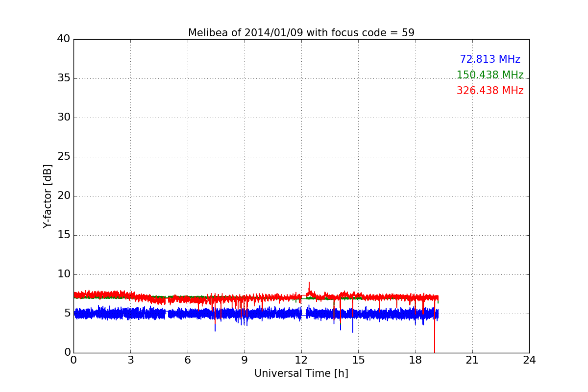The width and height of the screenshot is (588, 392).
Task: Click the x-axis tick label 21
Action: click(x=472, y=360)
